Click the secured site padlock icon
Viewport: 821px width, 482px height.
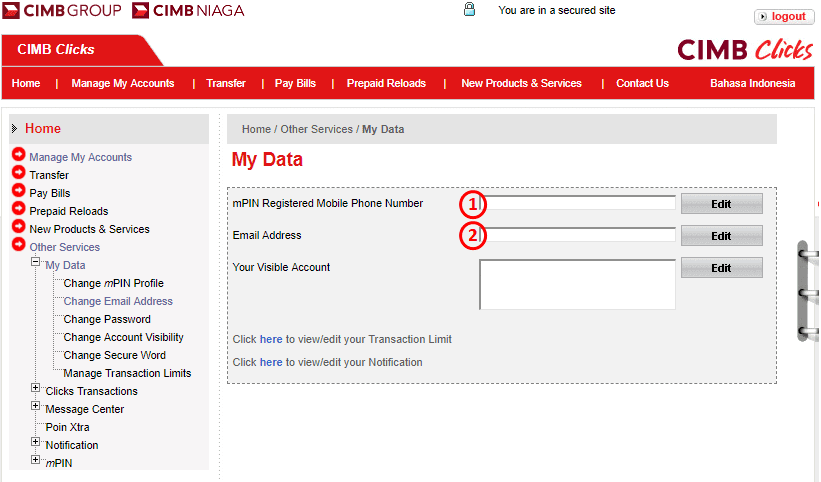coord(470,9)
